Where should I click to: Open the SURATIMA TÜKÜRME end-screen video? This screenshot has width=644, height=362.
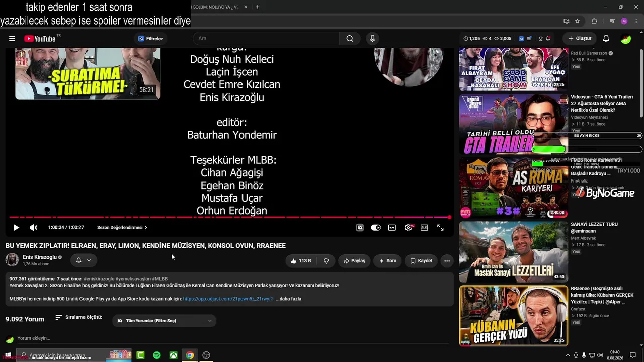pos(88,73)
